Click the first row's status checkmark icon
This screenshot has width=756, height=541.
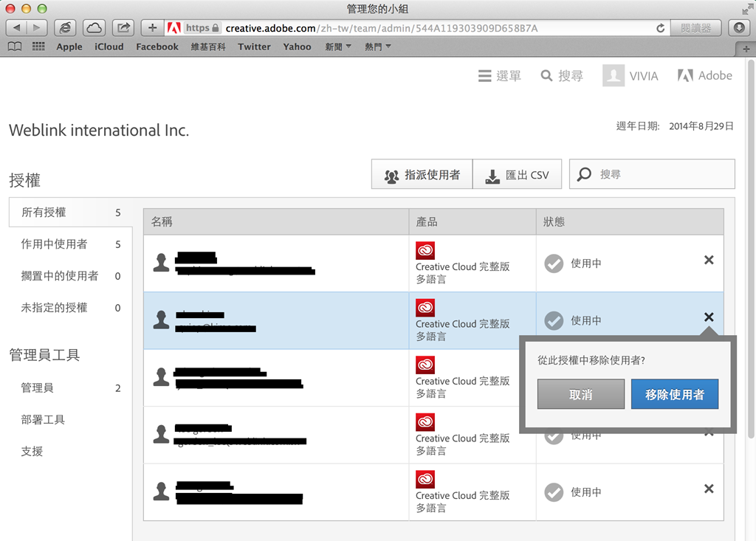pos(554,263)
